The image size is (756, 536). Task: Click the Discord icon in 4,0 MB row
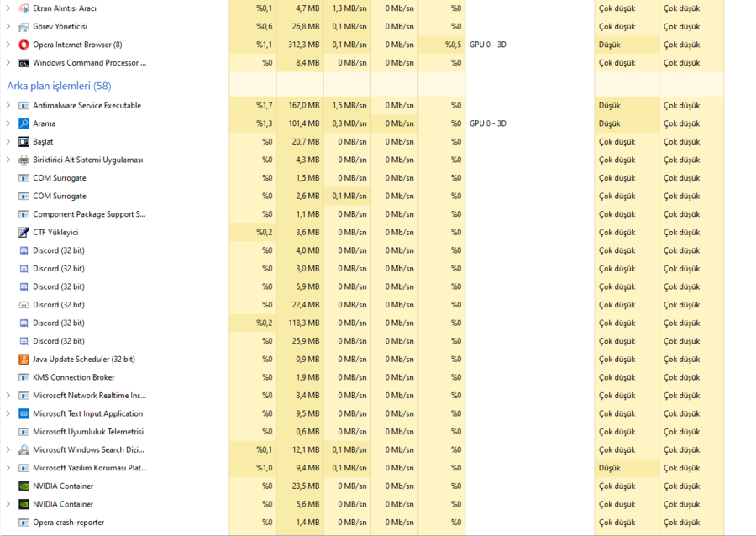(x=24, y=250)
